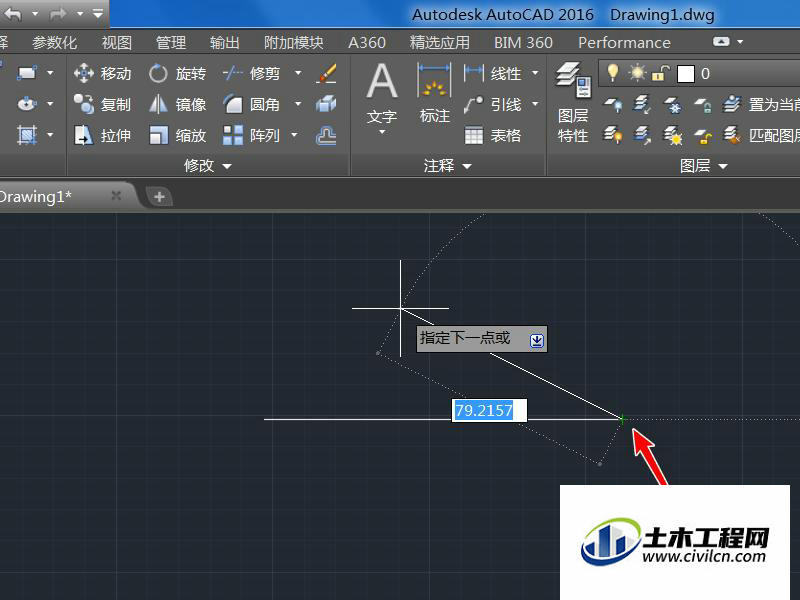The width and height of the screenshot is (800, 600).
Task: Close the Drawing1* file tab
Action: (116, 195)
